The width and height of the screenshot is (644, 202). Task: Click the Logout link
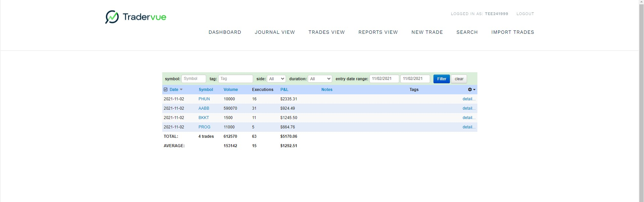(x=525, y=14)
